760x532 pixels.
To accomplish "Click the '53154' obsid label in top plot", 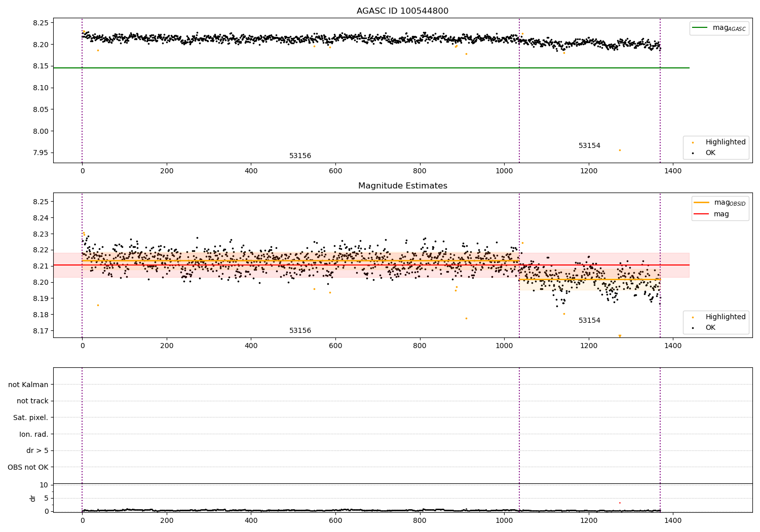I will tap(589, 146).
